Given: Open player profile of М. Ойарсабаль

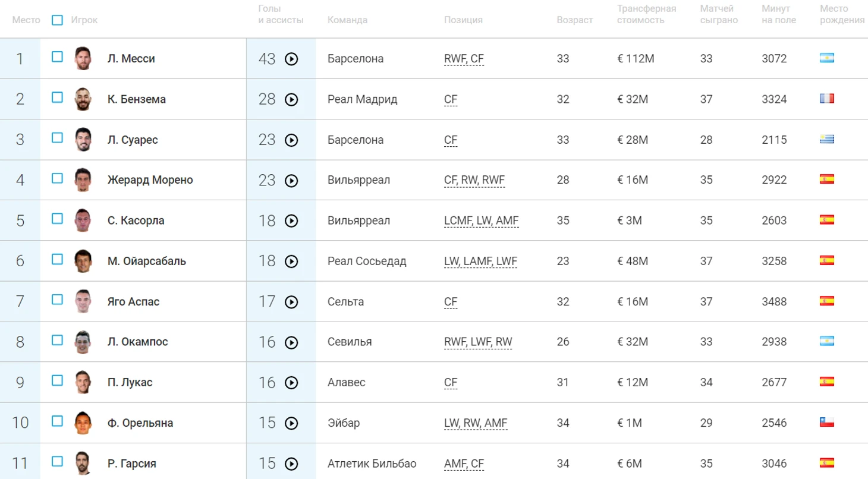Looking at the screenshot, I should 147,261.
